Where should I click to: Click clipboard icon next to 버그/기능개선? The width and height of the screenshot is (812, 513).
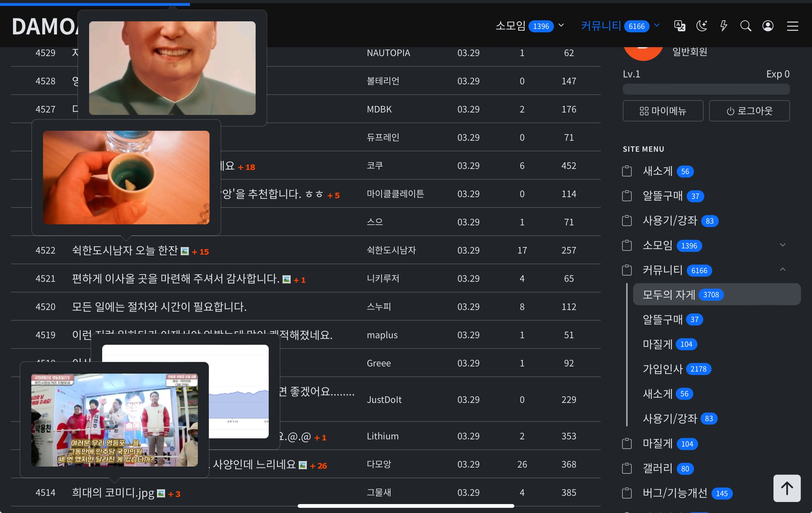click(627, 493)
